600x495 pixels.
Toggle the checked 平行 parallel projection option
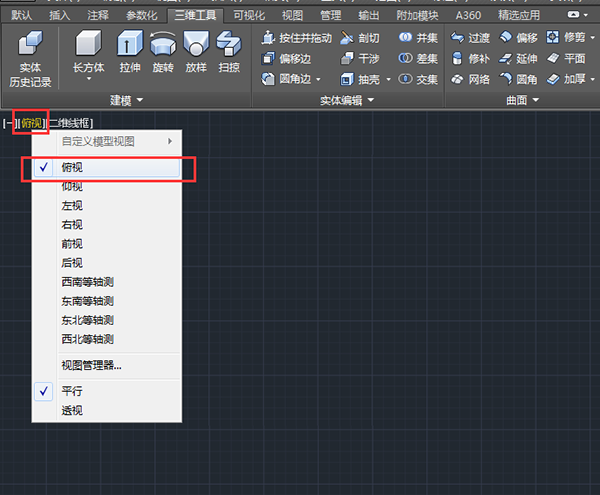pos(107,391)
